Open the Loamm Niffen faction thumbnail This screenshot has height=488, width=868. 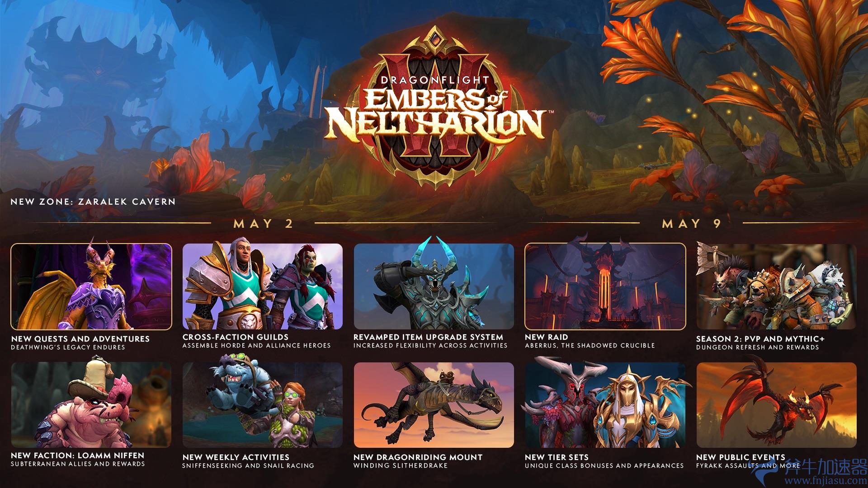91,405
